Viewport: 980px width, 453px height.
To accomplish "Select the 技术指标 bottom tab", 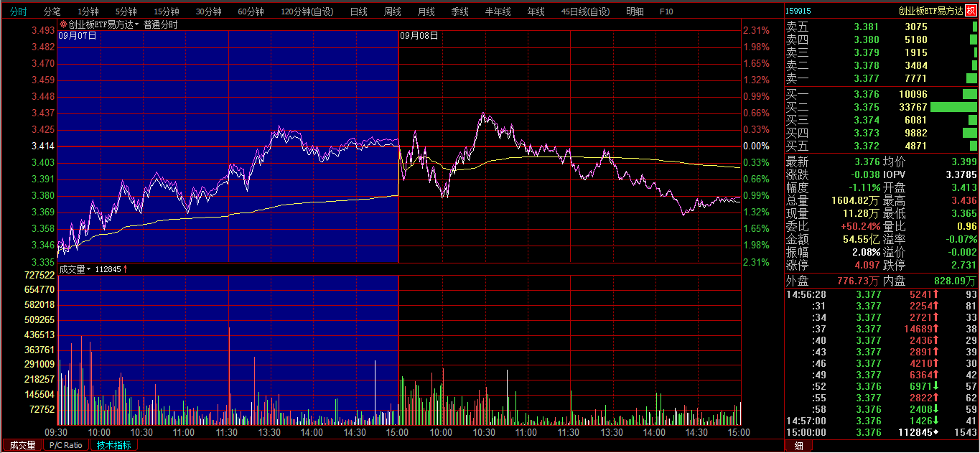I will pyautogui.click(x=114, y=445).
